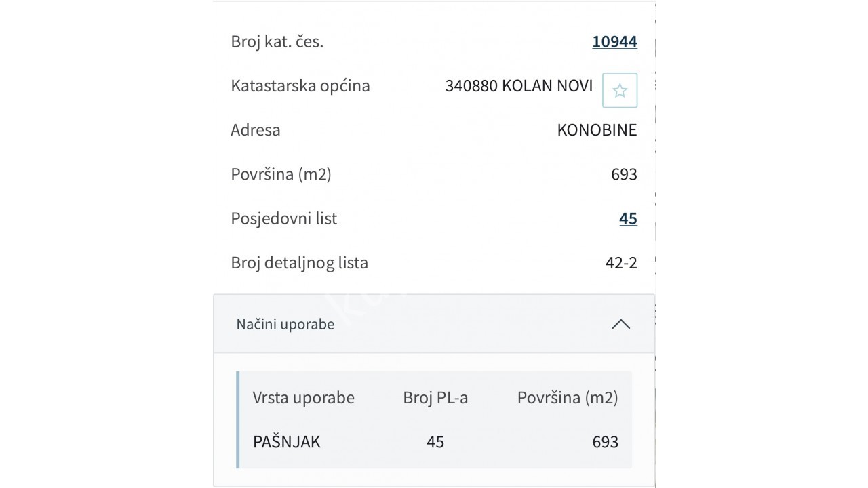
Task: Star the Kolan Novi cadastral municipality
Action: (619, 89)
